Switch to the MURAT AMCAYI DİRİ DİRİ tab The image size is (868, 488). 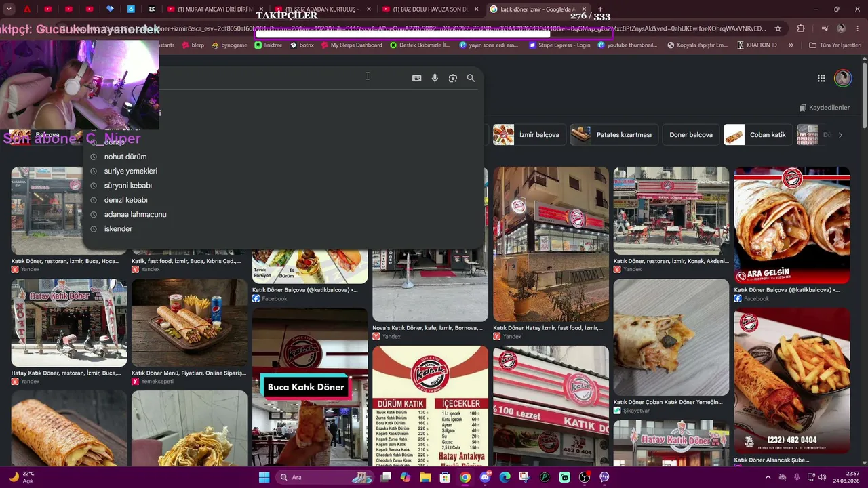point(215,9)
